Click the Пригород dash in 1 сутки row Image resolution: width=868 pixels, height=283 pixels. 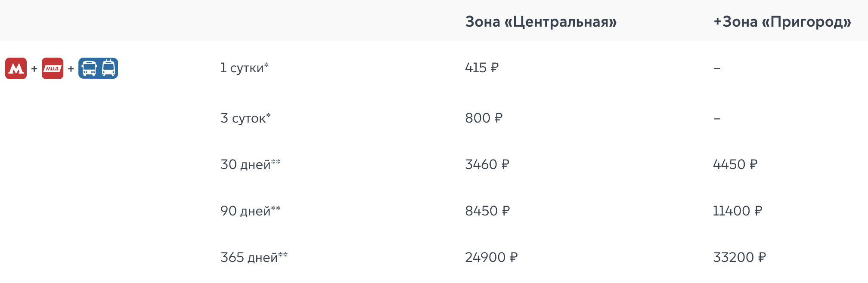tap(717, 68)
